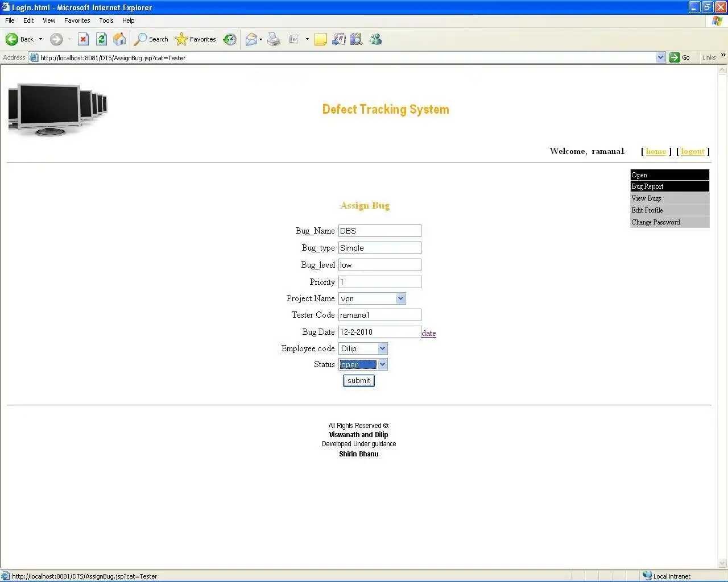728x582 pixels.
Task: Click the Refresh page icon
Action: [101, 39]
